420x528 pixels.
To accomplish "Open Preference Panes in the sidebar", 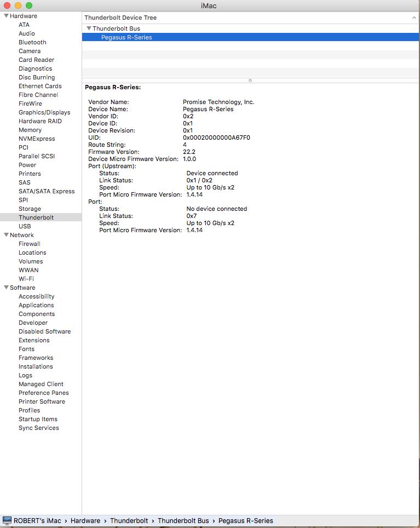I will tap(44, 393).
